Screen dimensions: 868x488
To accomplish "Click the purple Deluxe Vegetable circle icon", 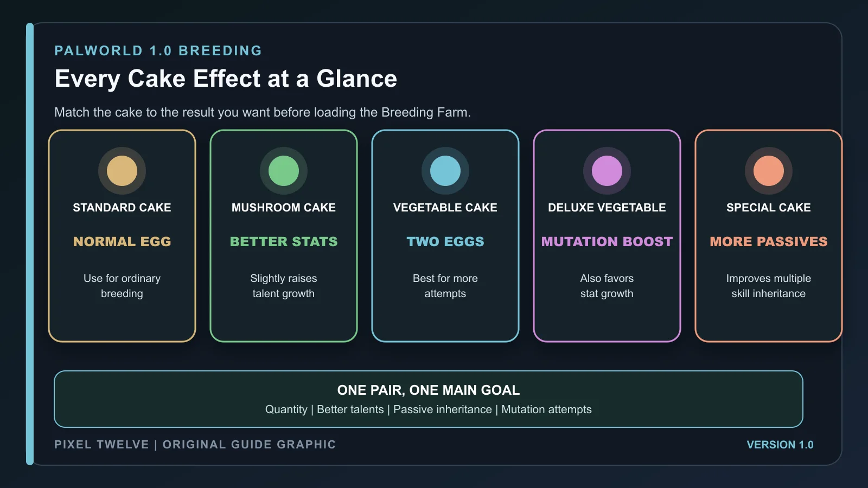I will [x=607, y=171].
